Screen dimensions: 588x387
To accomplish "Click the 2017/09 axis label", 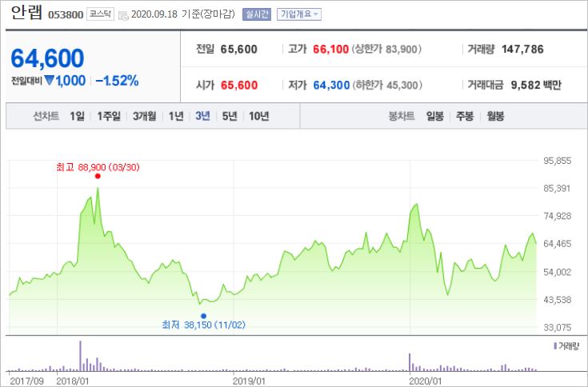I will 26,381.
